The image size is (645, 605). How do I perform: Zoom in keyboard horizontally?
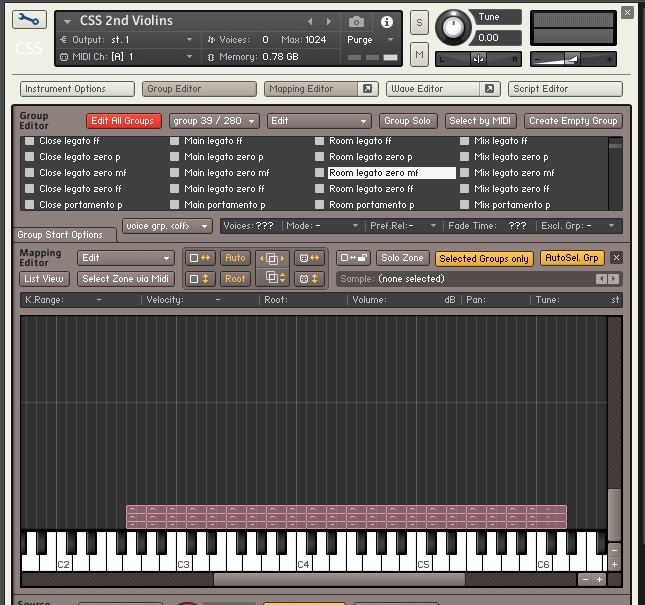coord(600,580)
